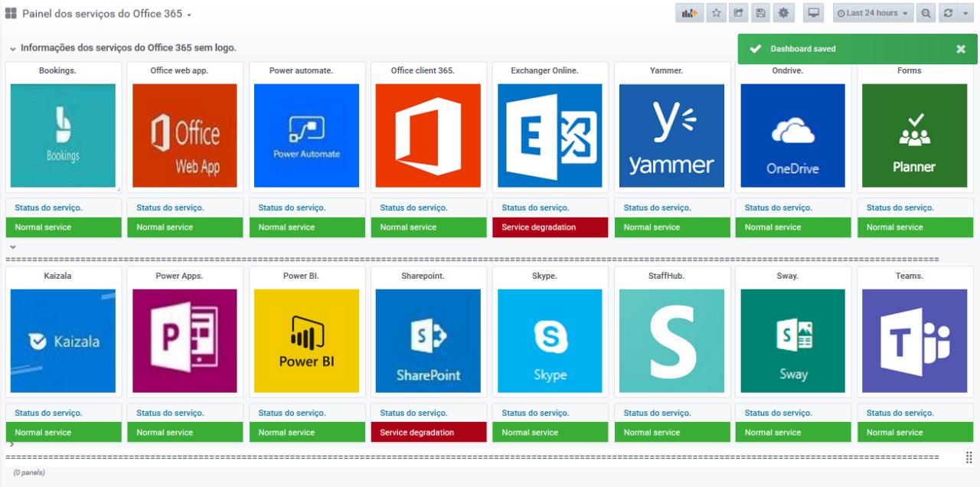The width and height of the screenshot is (980, 487).
Task: Click the SharePoint logo image
Action: [x=428, y=341]
